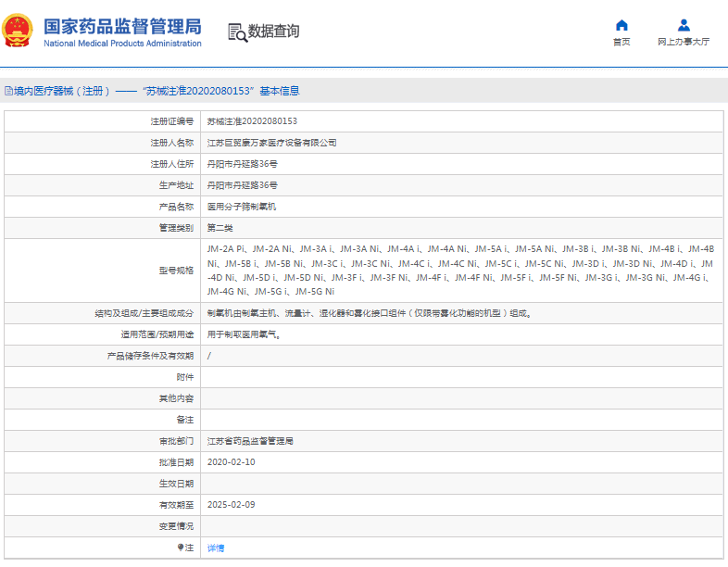
Task: Click the approval date 2020-02-10
Action: tap(231, 462)
